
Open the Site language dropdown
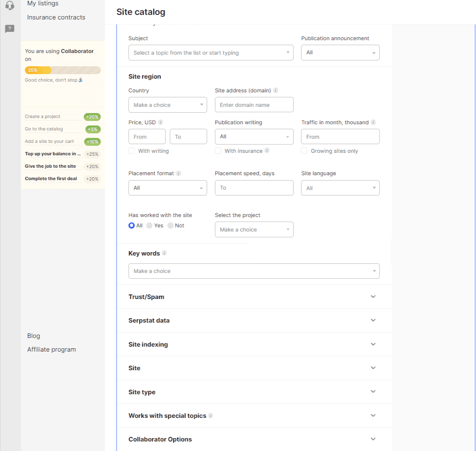point(340,188)
